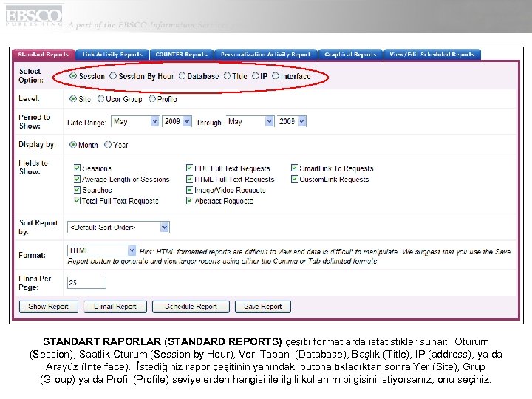Screen dimensions: 532x399
Task: Click the E-mail Report button
Action: pos(115,307)
